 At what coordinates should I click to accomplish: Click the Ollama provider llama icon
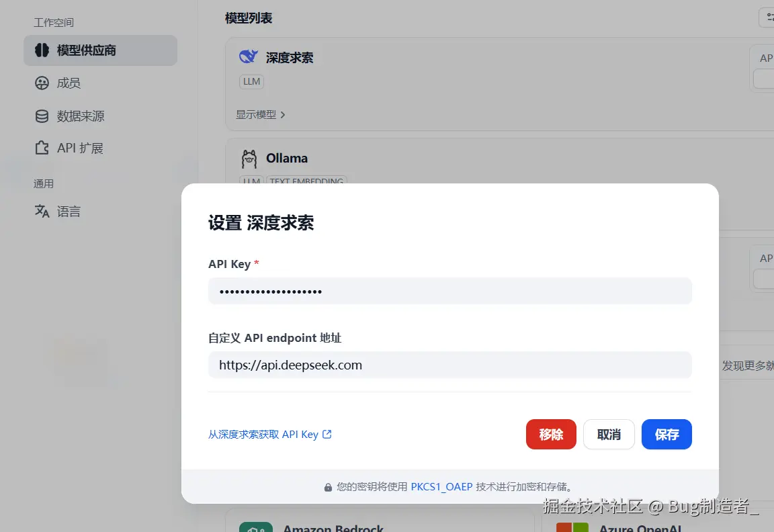click(x=248, y=158)
